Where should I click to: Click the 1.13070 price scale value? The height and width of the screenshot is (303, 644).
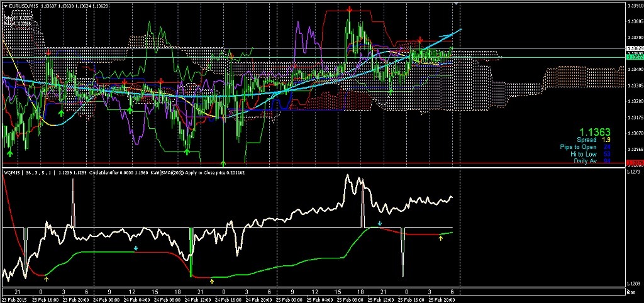[635, 133]
